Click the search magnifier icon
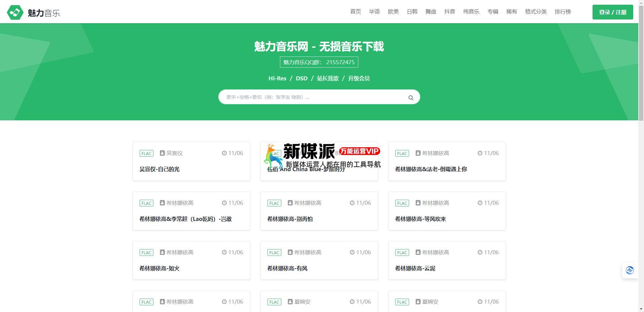The image size is (644, 312). coord(410,97)
